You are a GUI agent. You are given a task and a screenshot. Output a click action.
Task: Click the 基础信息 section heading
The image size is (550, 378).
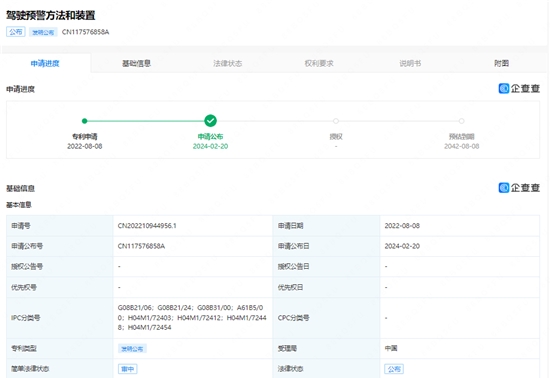[20, 188]
